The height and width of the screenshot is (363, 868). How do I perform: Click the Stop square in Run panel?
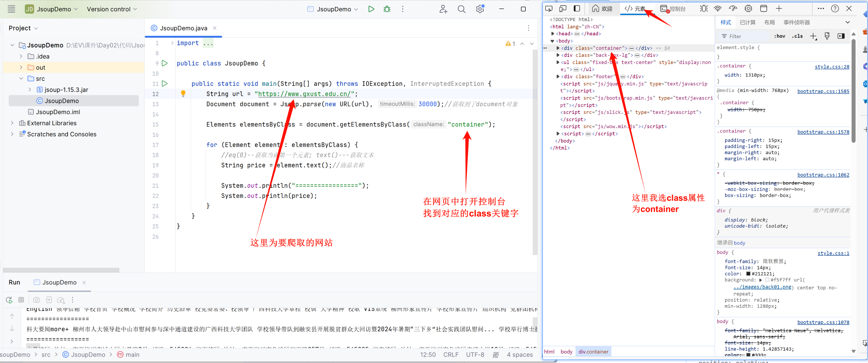pyautogui.click(x=21, y=300)
